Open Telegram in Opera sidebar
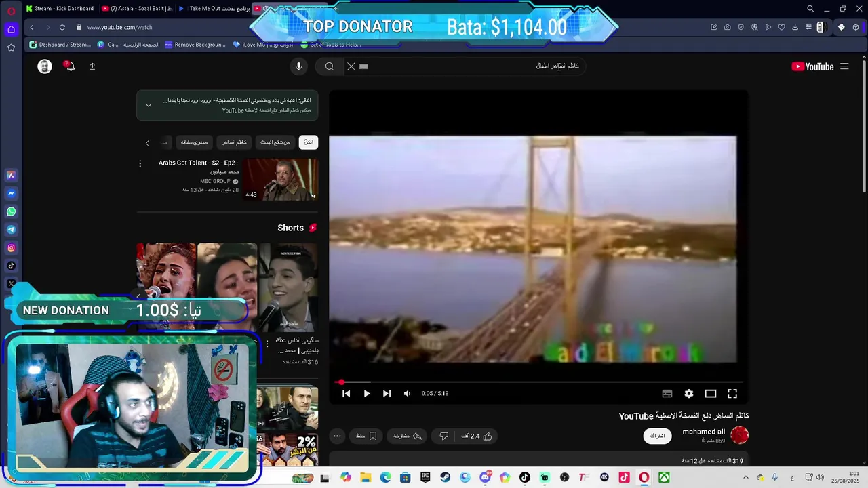The image size is (868, 488). point(11,230)
